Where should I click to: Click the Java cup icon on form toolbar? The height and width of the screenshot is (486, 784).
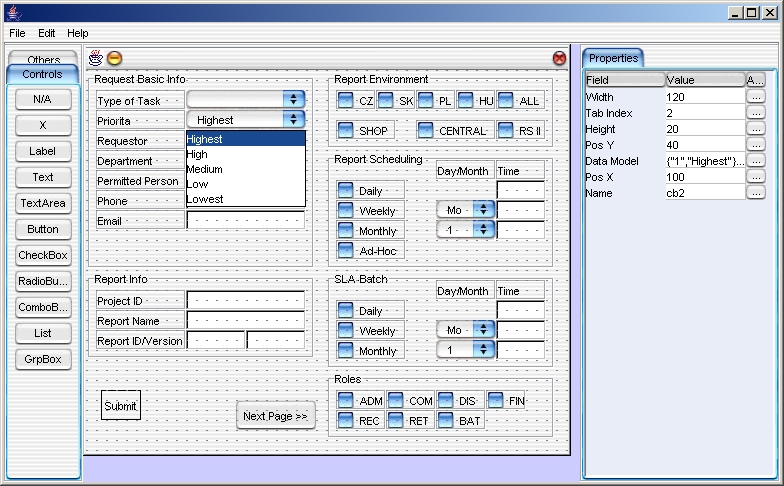pos(96,58)
